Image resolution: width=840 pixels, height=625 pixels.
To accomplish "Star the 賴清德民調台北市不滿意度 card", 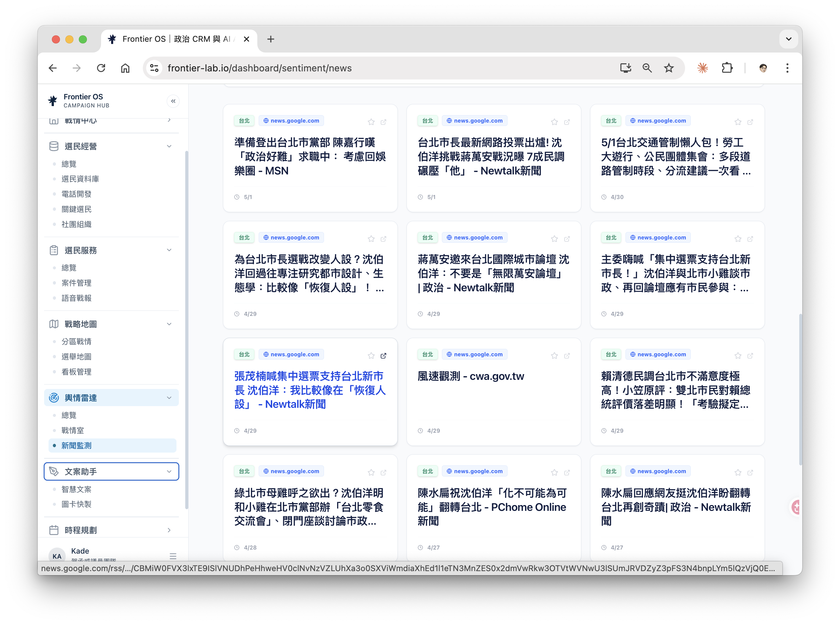I will (738, 356).
